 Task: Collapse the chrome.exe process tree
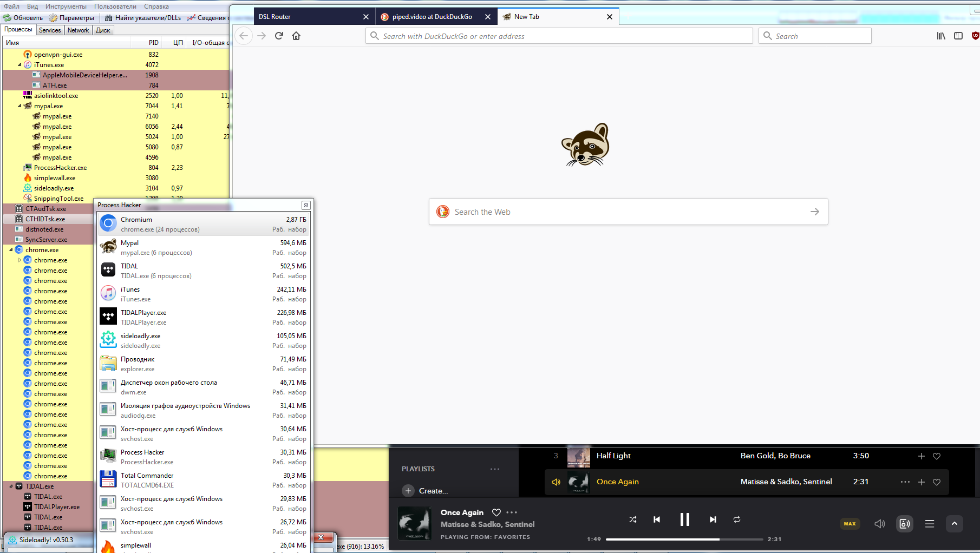(x=11, y=250)
